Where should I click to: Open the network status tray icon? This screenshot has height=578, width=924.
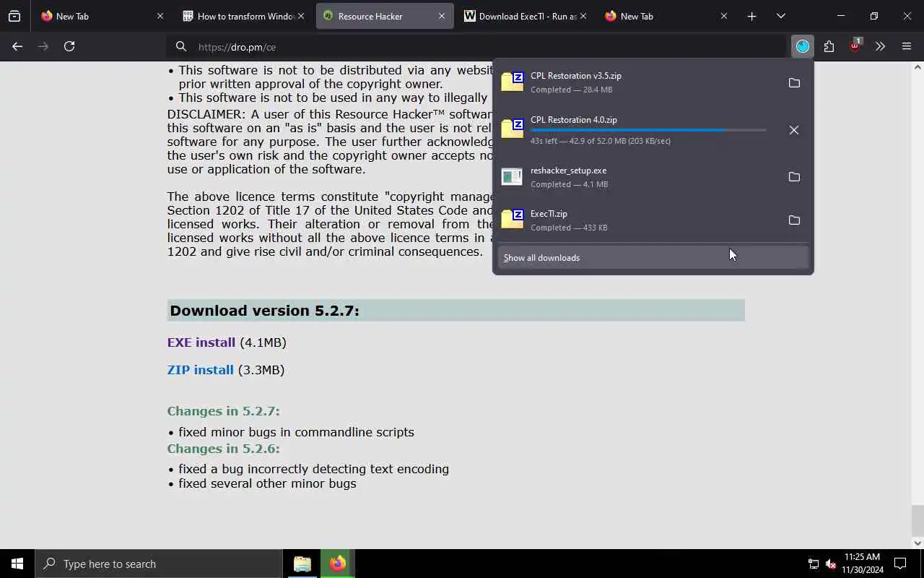(814, 564)
